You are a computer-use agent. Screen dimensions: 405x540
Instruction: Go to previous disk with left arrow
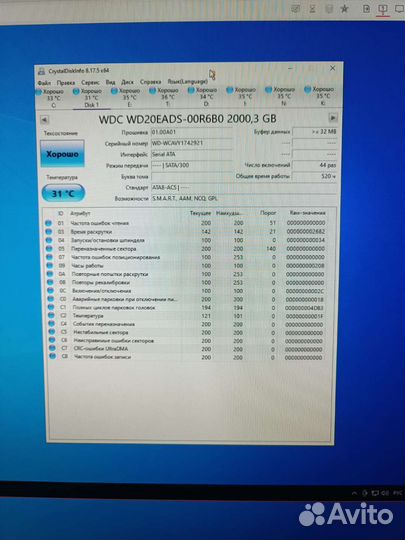point(44,120)
